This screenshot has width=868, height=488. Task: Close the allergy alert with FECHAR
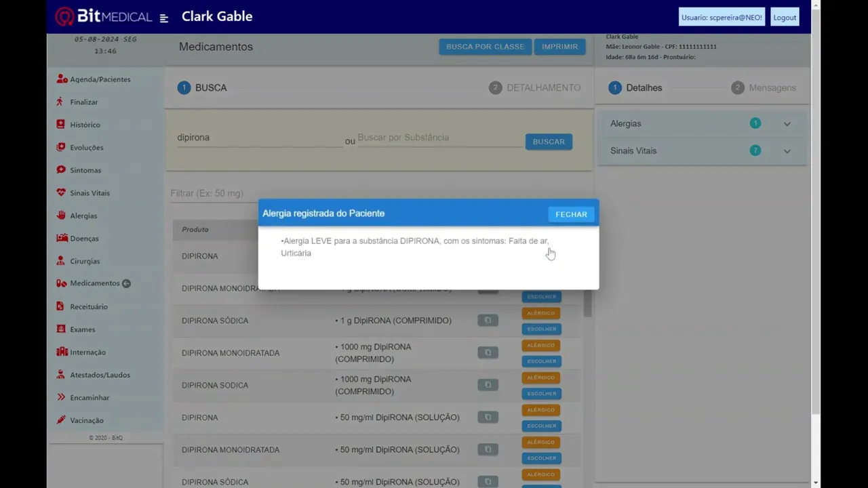(571, 214)
